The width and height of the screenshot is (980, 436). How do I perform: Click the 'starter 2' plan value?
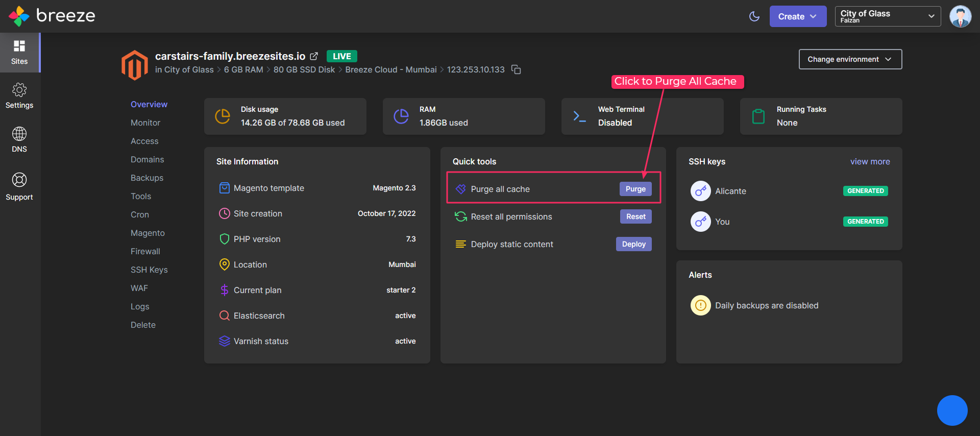(401, 290)
